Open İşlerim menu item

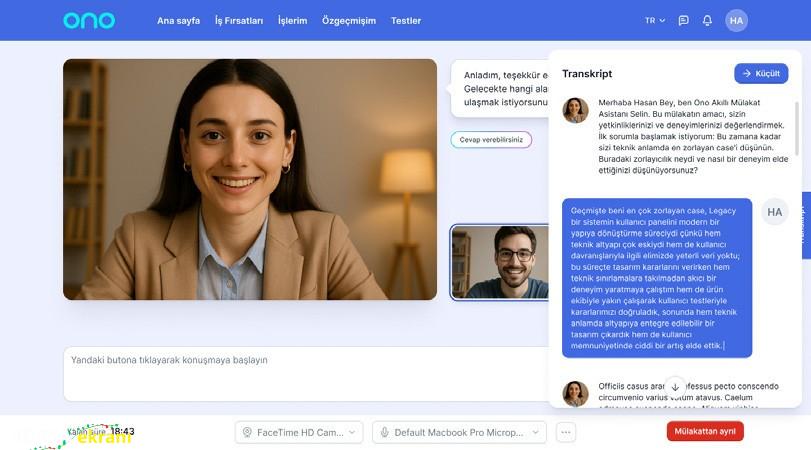click(x=292, y=21)
